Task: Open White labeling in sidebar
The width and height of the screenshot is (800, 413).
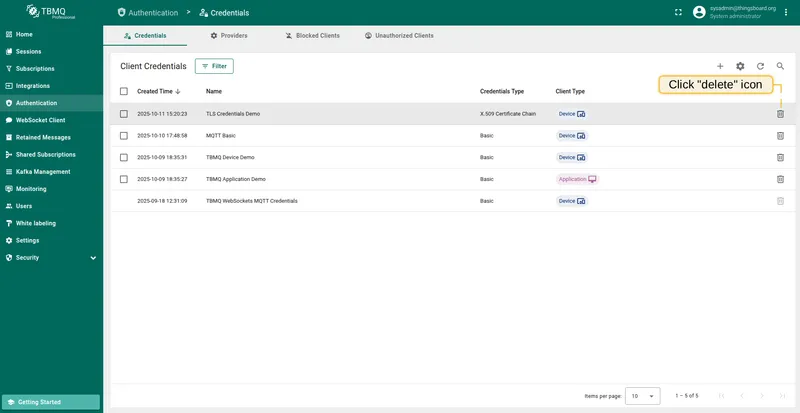Action: [x=51, y=223]
